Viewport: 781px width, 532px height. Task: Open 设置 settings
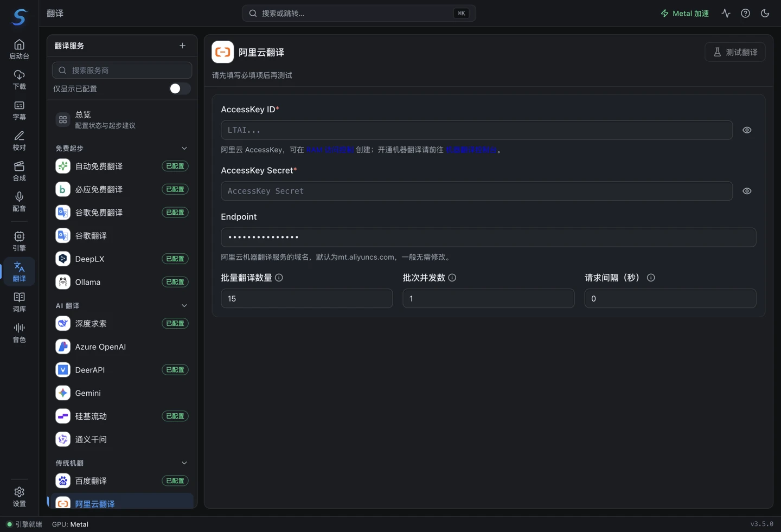click(x=20, y=496)
